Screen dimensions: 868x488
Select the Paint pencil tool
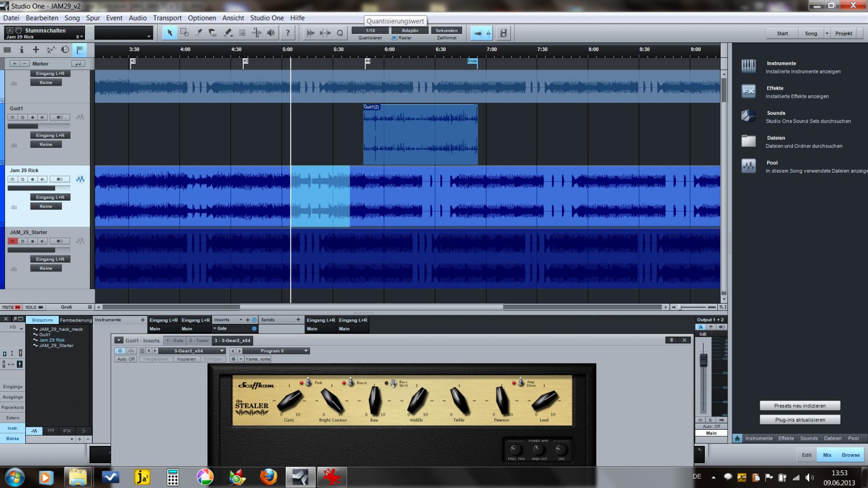pos(228,33)
